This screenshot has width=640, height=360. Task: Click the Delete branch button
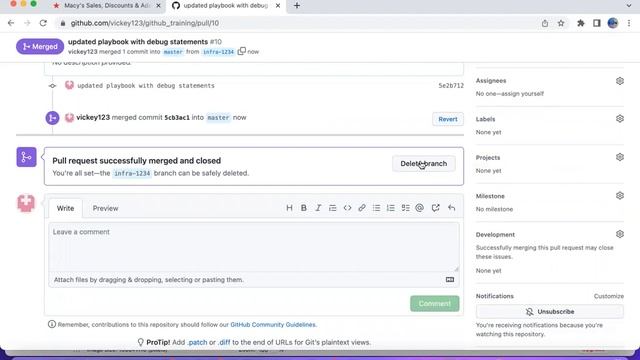[x=424, y=164]
